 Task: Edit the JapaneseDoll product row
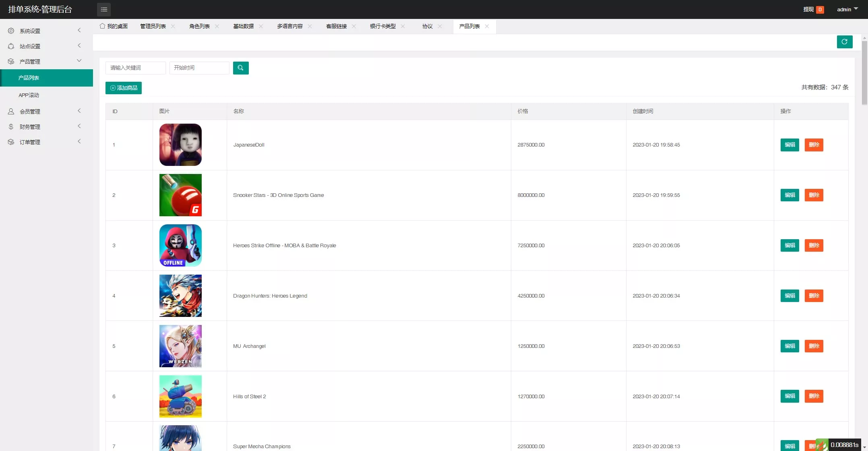click(789, 145)
